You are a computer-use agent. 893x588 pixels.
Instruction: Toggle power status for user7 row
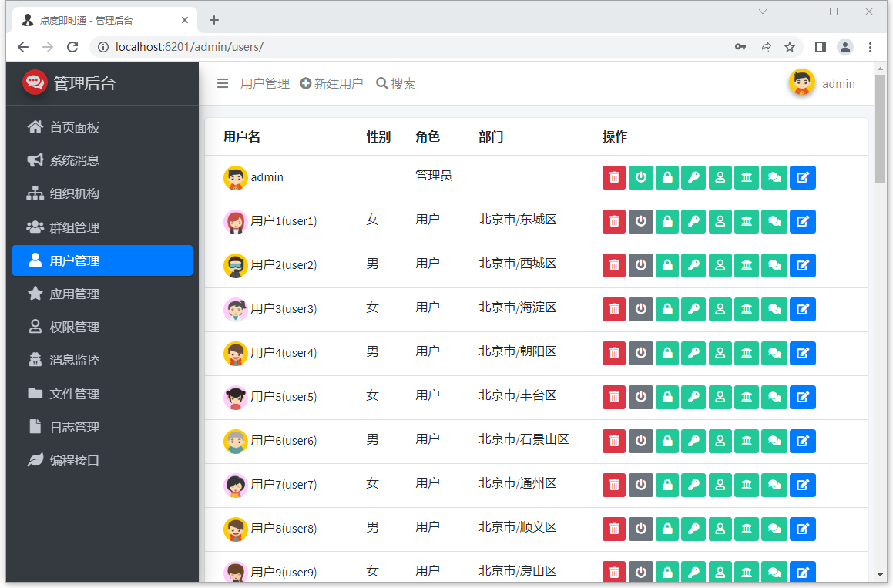[641, 484]
